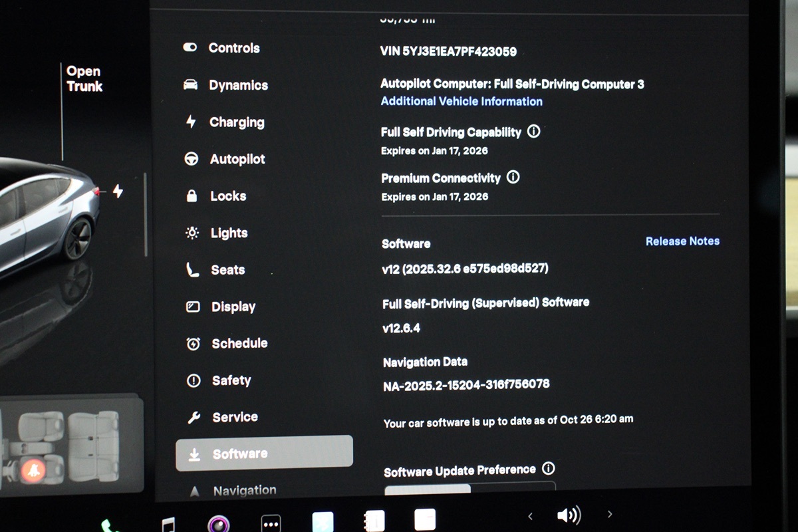
Task: Mute using the volume speaker icon
Action: pos(568,515)
